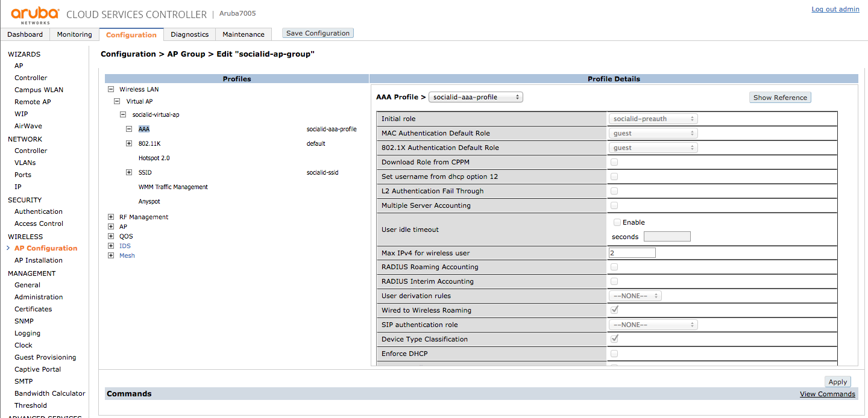Expand the SSID profile node
This screenshot has height=418, width=868.
[x=129, y=172]
